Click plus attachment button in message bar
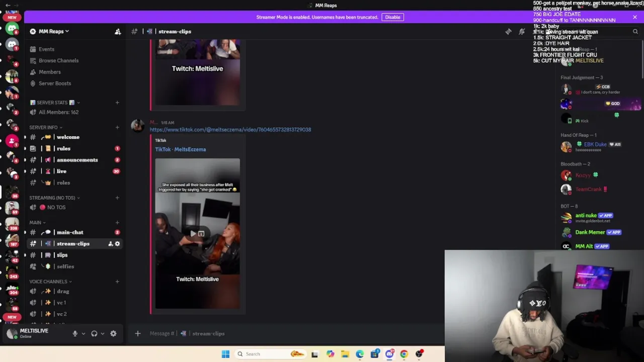This screenshot has width=644, height=362. [x=137, y=333]
